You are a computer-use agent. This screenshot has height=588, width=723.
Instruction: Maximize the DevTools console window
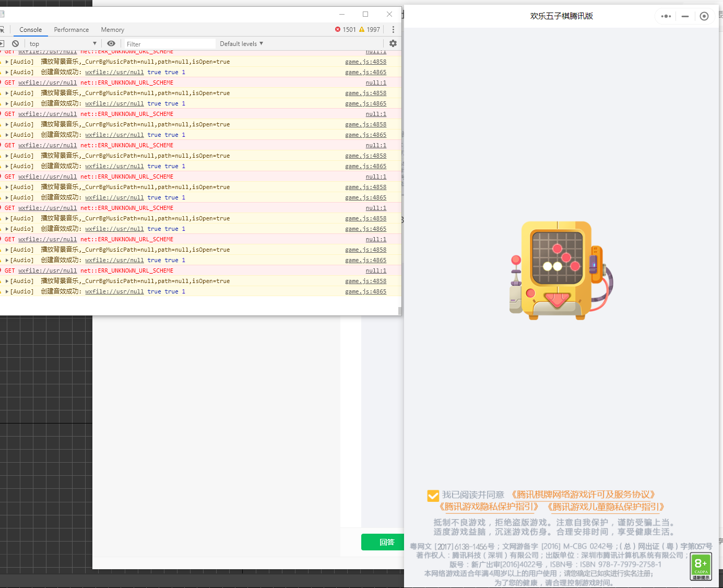[x=365, y=14]
